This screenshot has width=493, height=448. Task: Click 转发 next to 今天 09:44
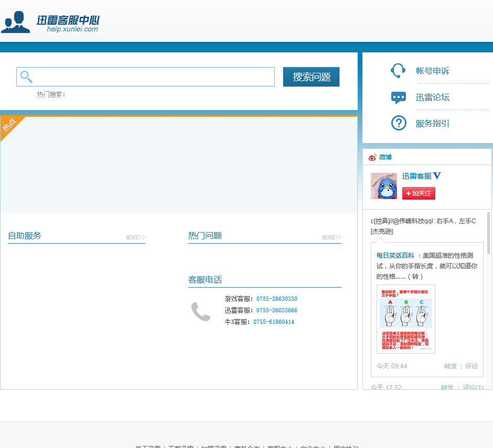click(450, 366)
